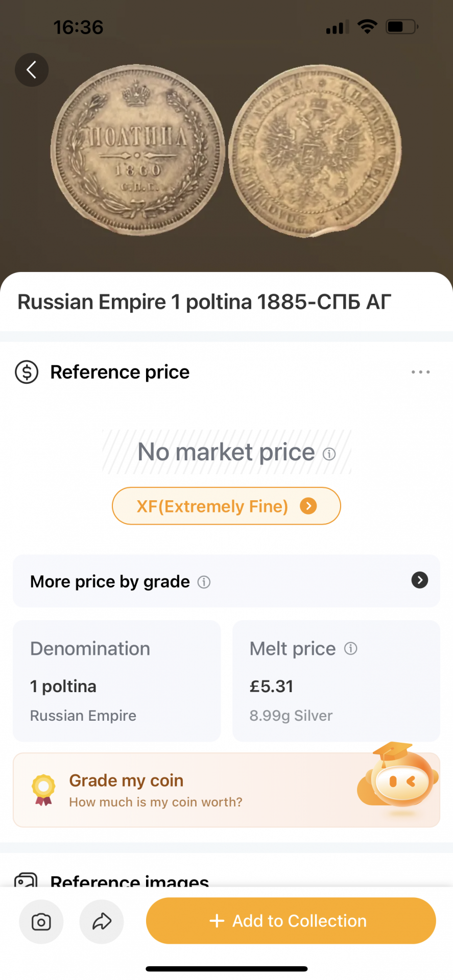Tap the orange mascot with graduation cap
The image size is (453, 980).
coord(400,777)
